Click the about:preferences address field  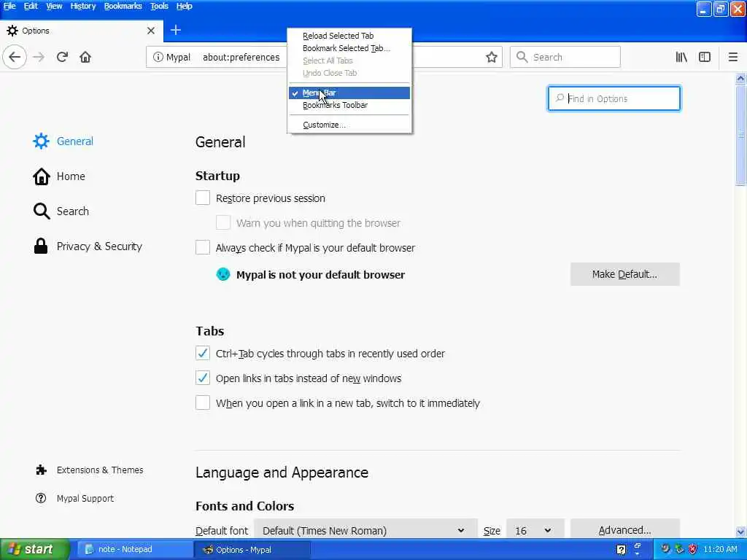[x=241, y=57]
